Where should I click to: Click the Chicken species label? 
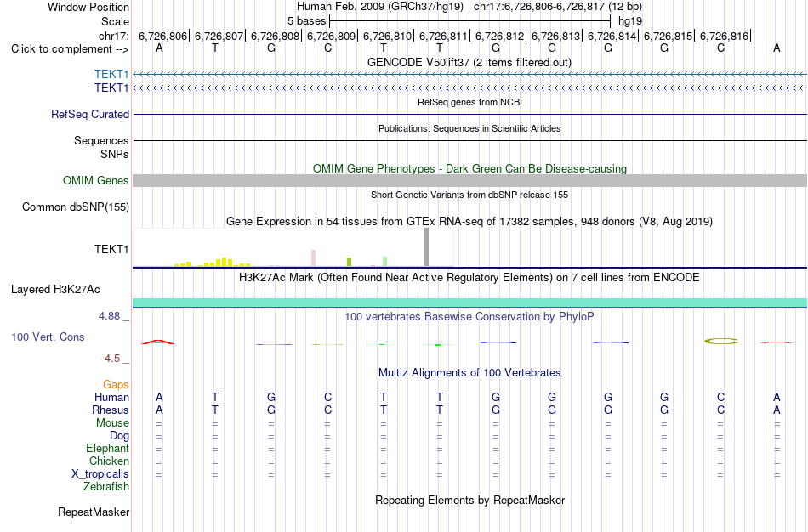[109, 461]
